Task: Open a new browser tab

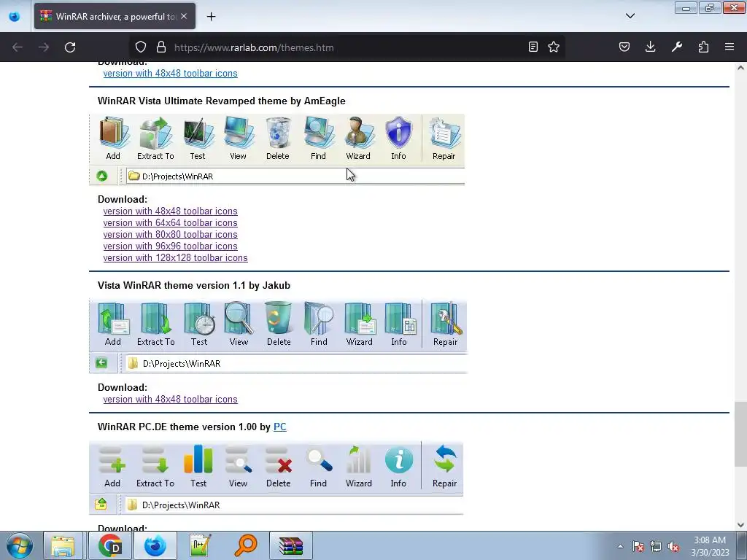Action: (x=211, y=17)
